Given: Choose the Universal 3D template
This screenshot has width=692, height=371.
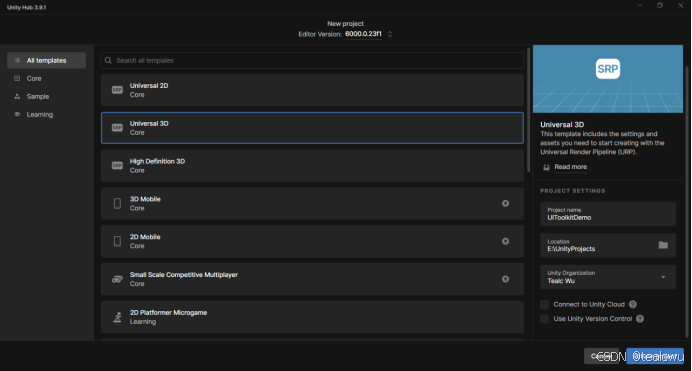Looking at the screenshot, I should (312, 128).
